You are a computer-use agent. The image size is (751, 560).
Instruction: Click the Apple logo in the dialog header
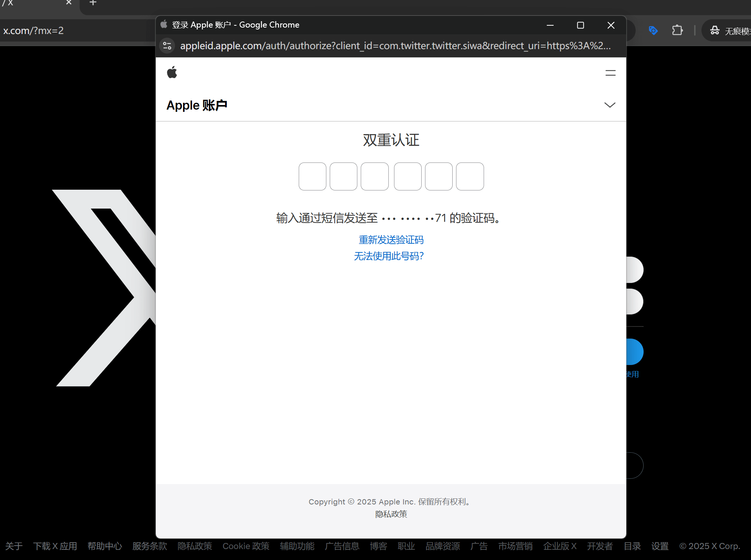pos(172,72)
